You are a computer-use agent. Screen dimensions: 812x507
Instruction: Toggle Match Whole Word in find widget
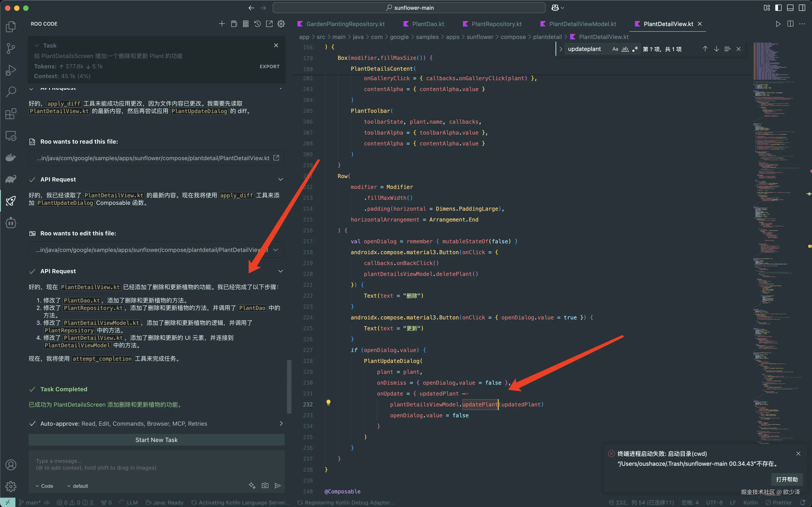tap(625, 49)
